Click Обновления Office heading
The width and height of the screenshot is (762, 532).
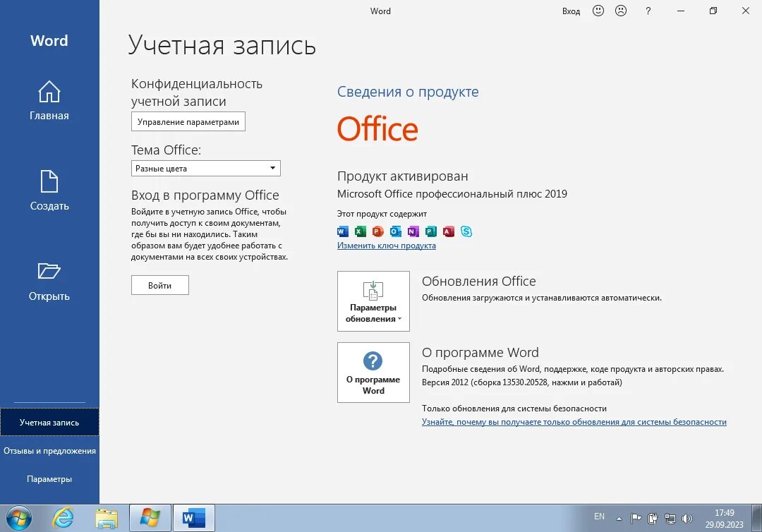478,281
